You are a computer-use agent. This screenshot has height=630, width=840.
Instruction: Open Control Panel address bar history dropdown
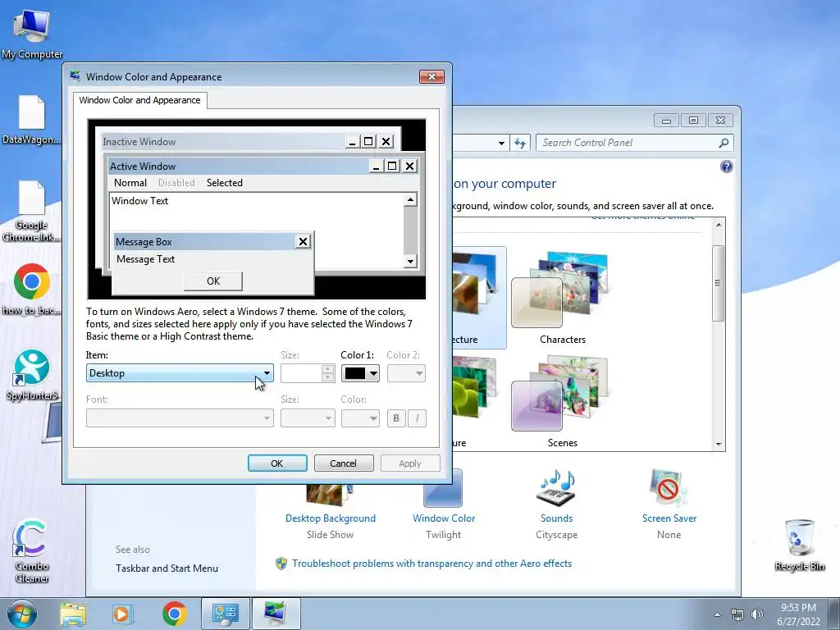pos(501,143)
